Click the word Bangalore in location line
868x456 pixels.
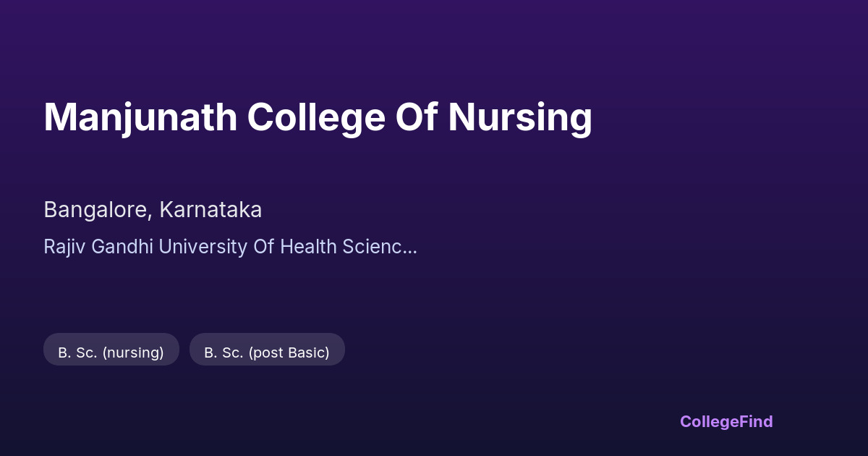pos(96,210)
